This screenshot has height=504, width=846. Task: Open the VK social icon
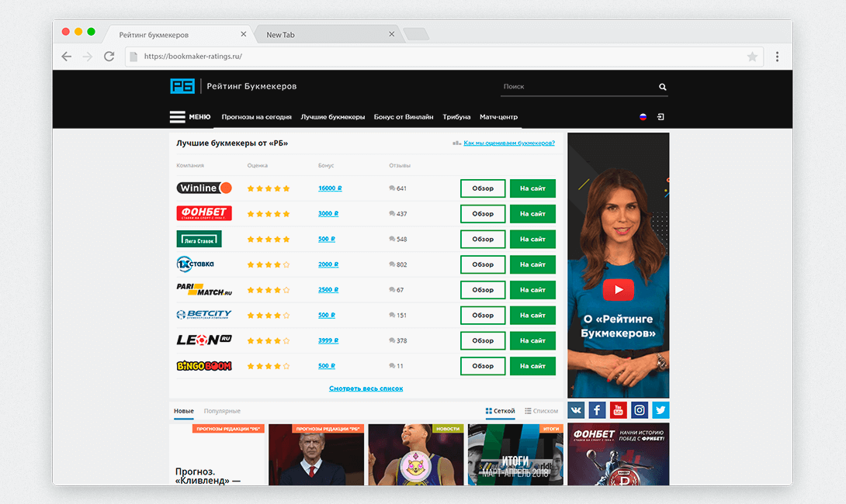click(x=576, y=410)
